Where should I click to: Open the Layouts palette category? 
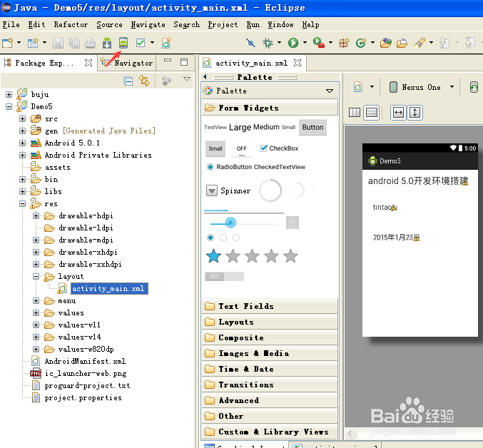pos(270,322)
